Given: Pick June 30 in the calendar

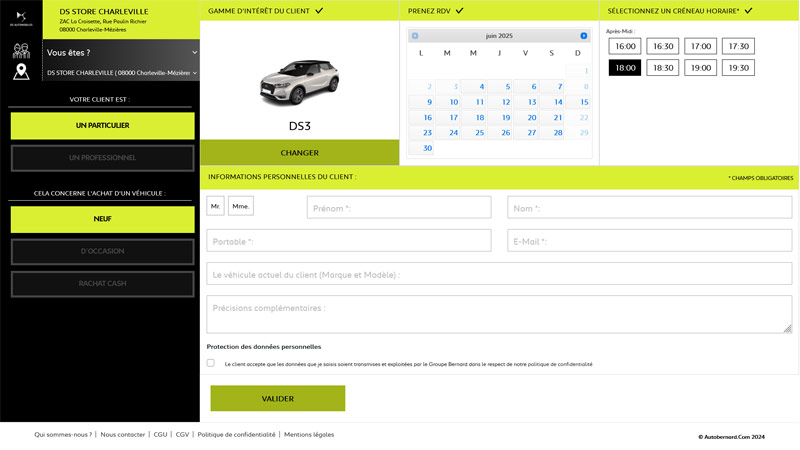Looking at the screenshot, I should point(421,148).
